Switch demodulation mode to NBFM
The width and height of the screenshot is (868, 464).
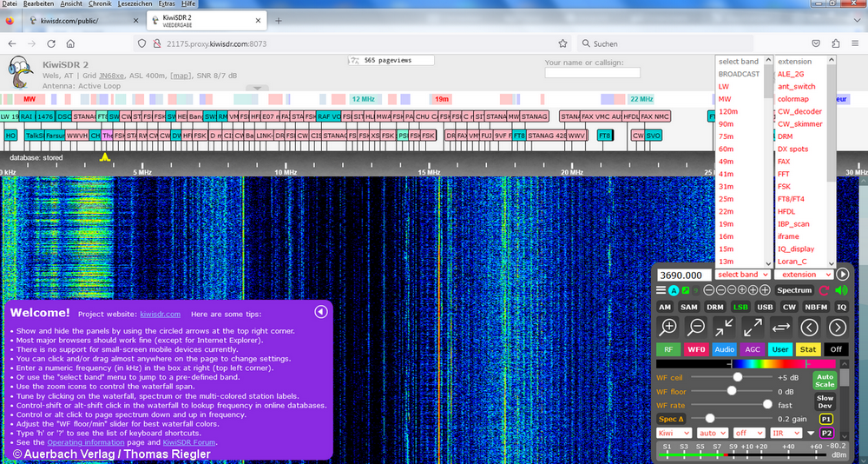pos(816,307)
